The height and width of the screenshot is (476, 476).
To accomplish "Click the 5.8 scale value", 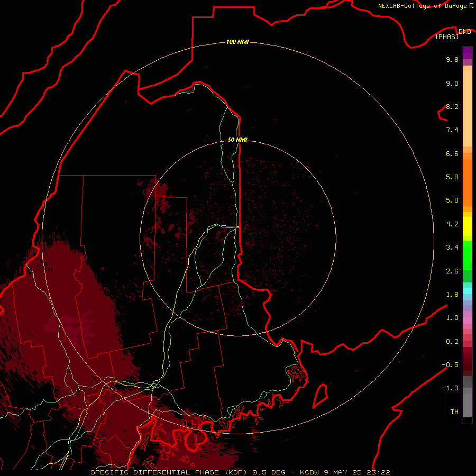I will pyautogui.click(x=452, y=177).
